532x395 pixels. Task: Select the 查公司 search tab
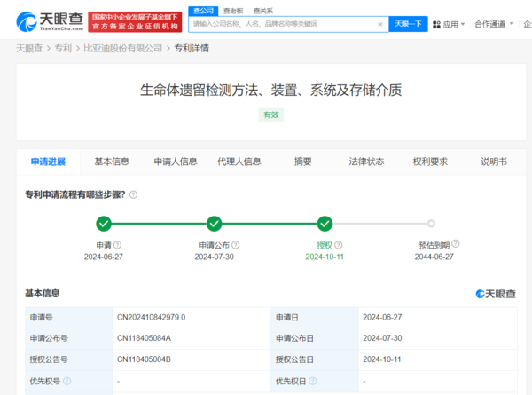(203, 11)
